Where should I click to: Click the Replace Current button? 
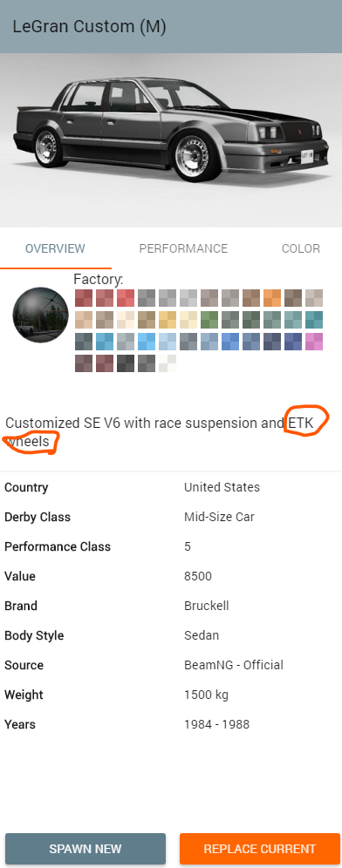[x=259, y=849]
